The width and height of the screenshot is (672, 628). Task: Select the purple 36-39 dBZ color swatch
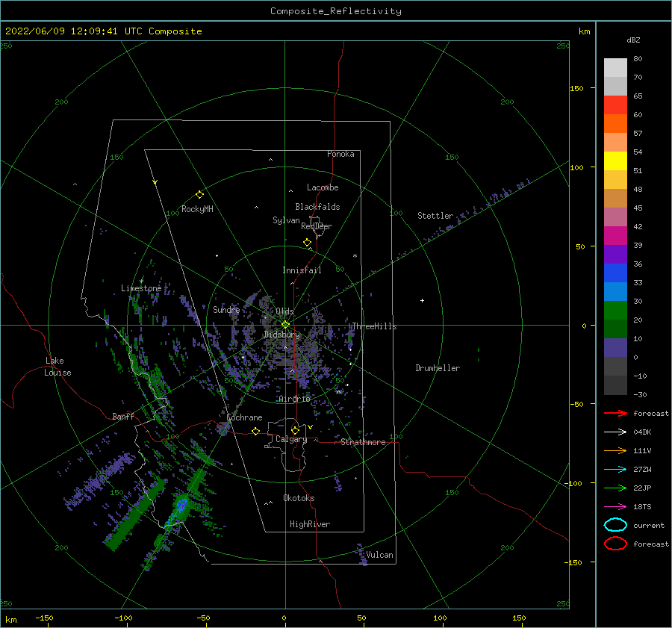click(615, 255)
